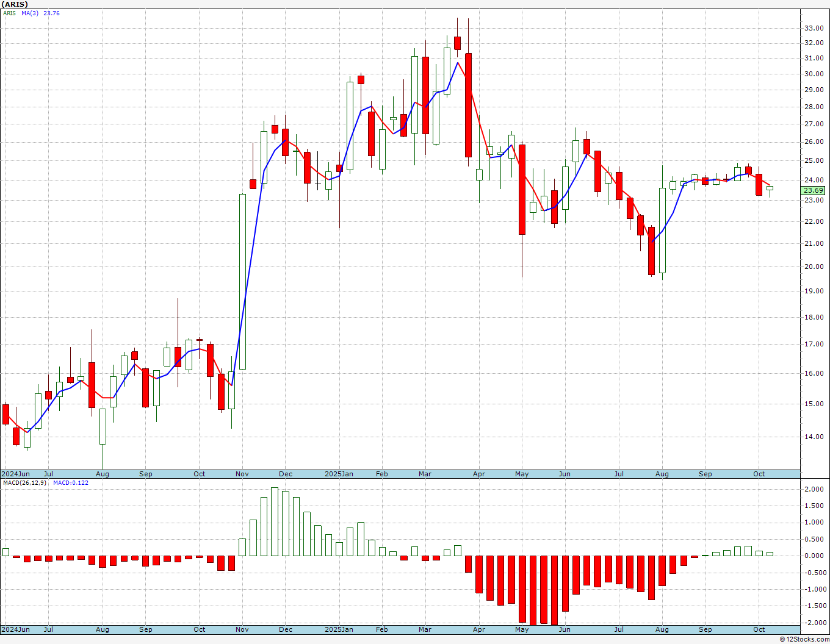Click the (ARIS) chart title
Viewport: 830px width, 644px height.
pyautogui.click(x=15, y=4)
